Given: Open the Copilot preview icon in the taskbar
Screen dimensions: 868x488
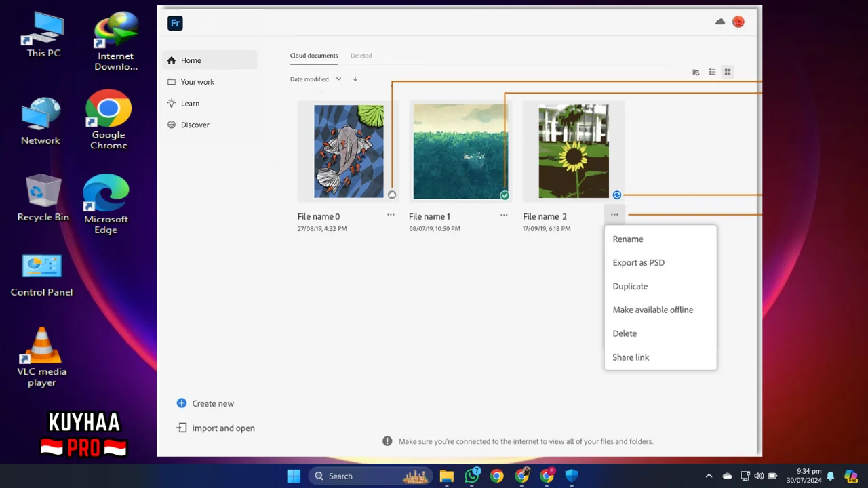Looking at the screenshot, I should 850,476.
